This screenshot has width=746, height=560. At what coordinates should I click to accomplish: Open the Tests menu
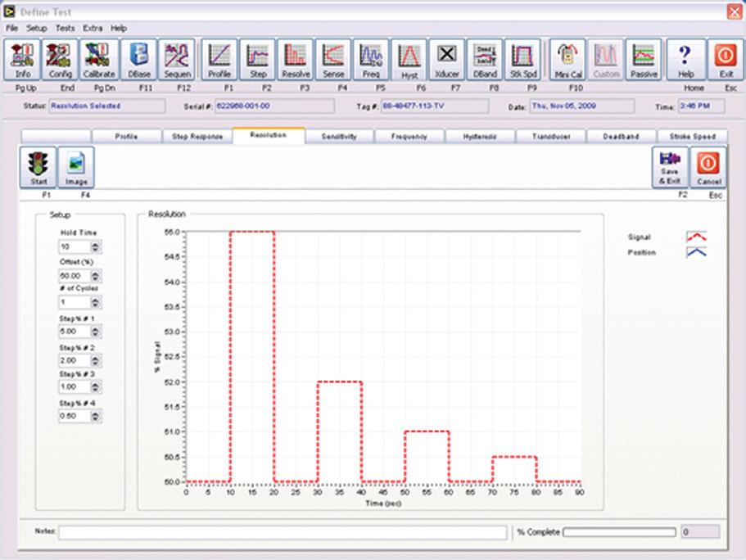(66, 28)
